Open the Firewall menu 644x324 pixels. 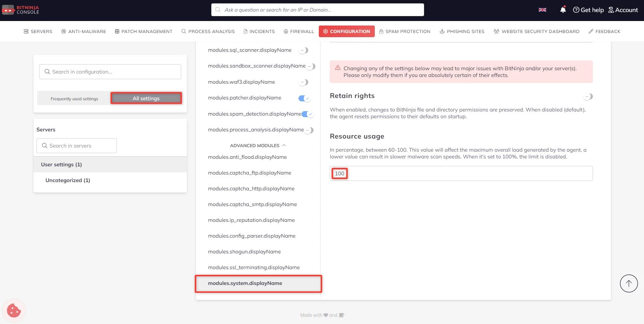coord(299,32)
